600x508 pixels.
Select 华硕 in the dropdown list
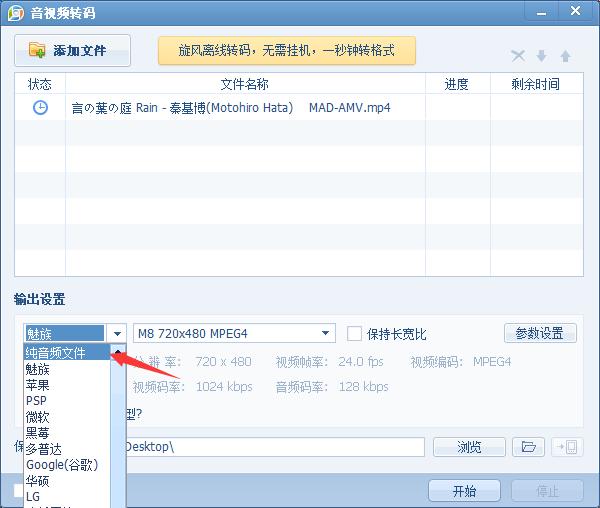[67, 481]
